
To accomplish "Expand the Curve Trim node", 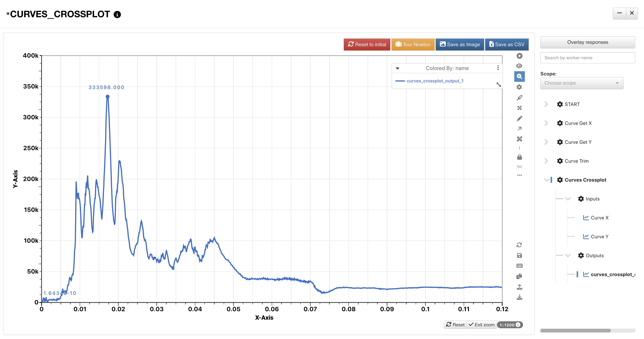I will point(546,161).
